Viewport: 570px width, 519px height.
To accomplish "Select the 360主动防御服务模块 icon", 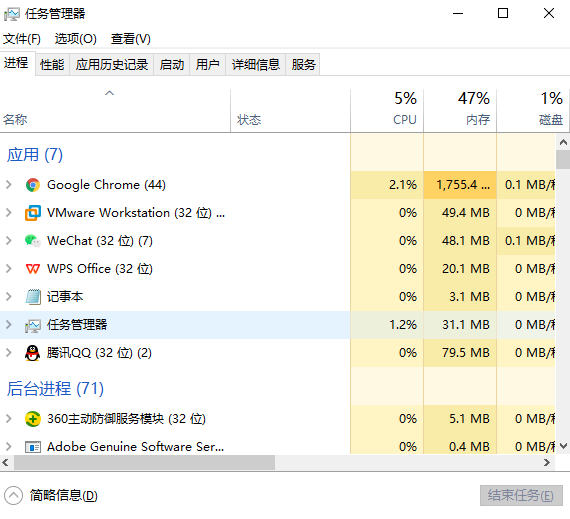I will pyautogui.click(x=33, y=419).
